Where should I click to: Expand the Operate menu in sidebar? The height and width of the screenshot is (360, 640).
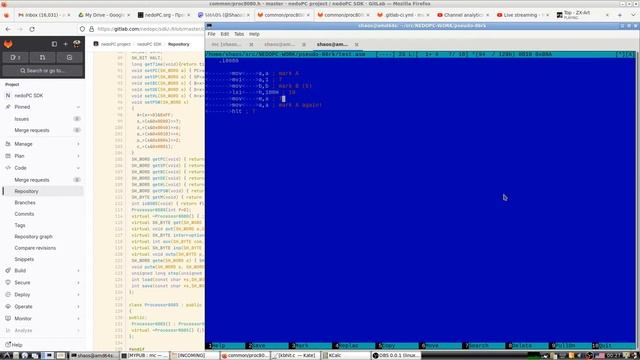point(42,307)
